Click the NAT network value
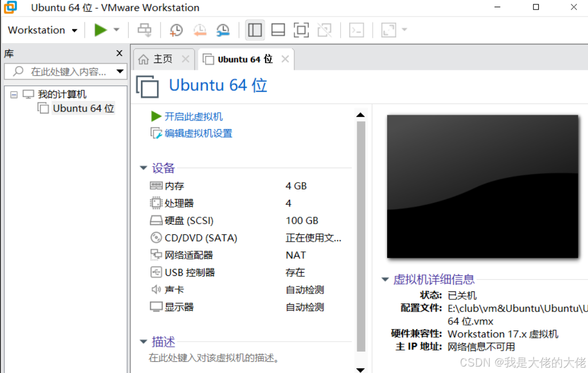Screen dimensions: 588x373 click(296, 255)
